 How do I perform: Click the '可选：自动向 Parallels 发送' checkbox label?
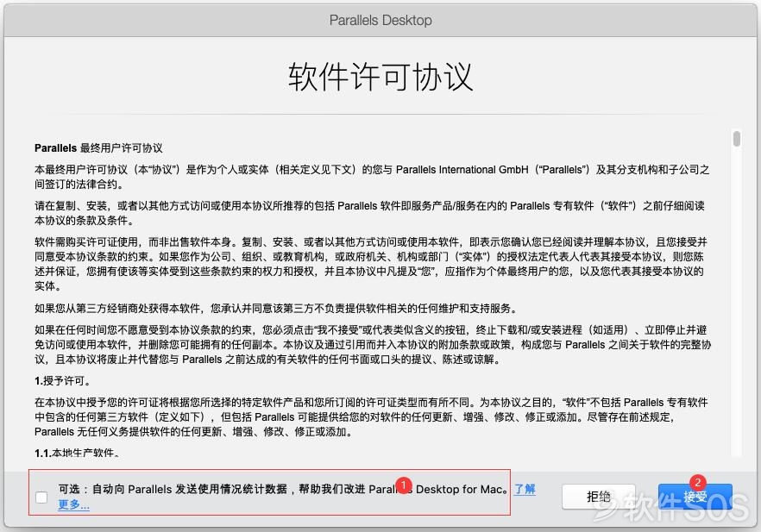283,489
